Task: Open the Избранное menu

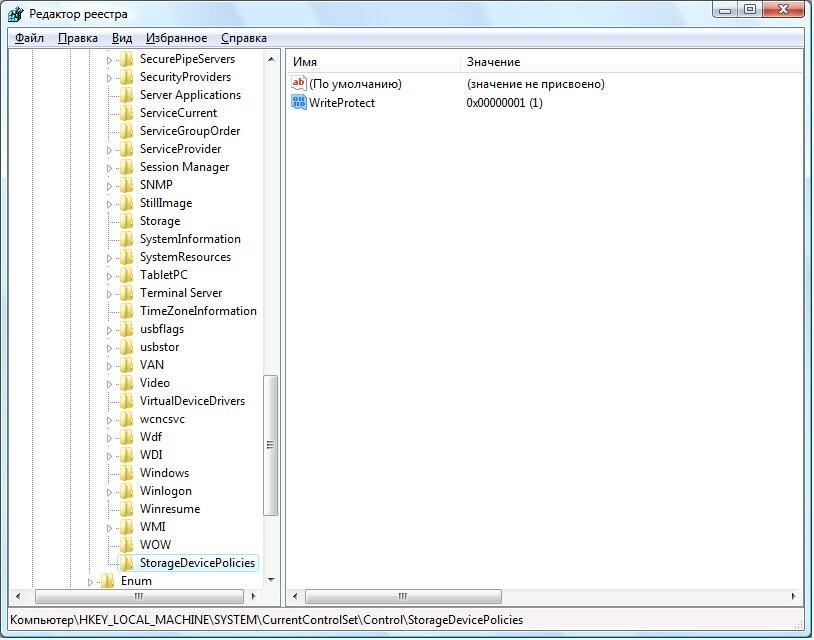Action: pos(177,38)
